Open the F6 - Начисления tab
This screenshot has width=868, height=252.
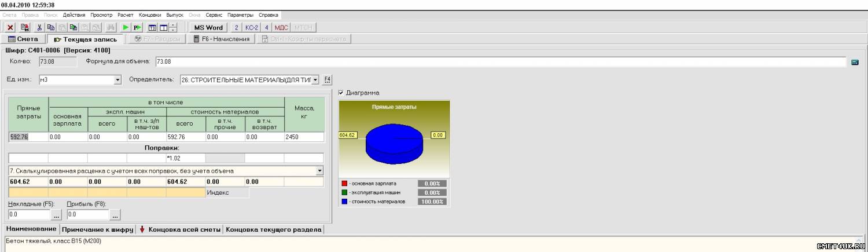[221, 39]
